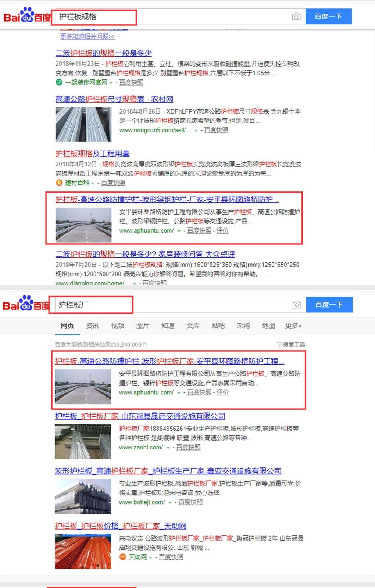
Task: Click the orange 天助网 source icon
Action: pyautogui.click(x=123, y=557)
